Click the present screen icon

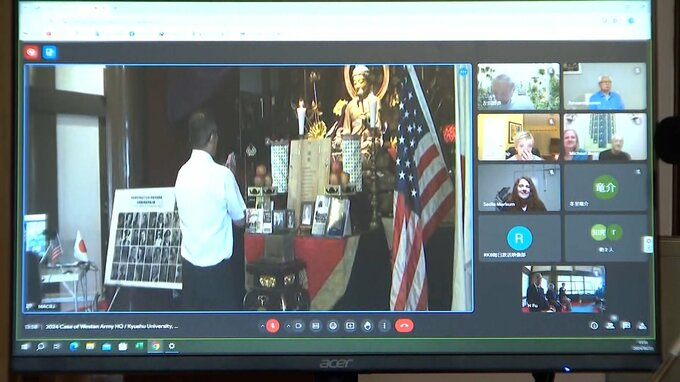(350, 326)
